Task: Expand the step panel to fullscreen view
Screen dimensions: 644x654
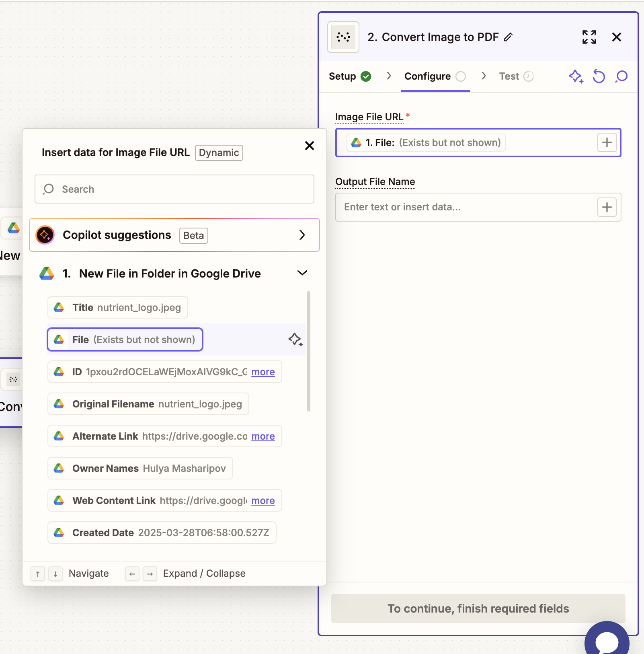Action: click(589, 37)
